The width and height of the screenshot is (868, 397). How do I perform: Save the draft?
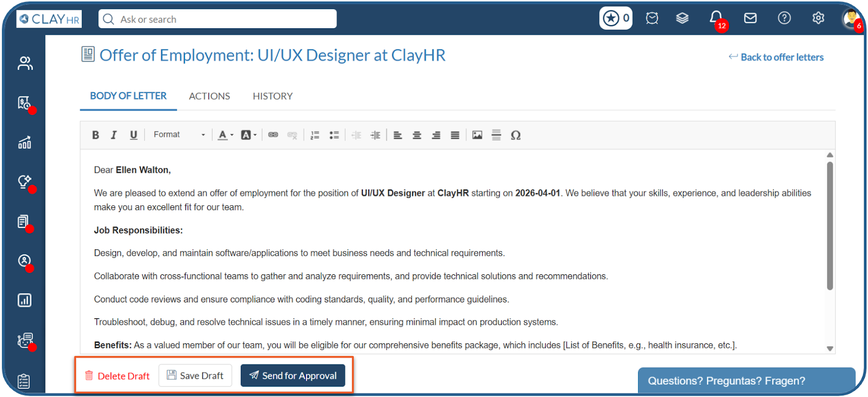point(195,375)
